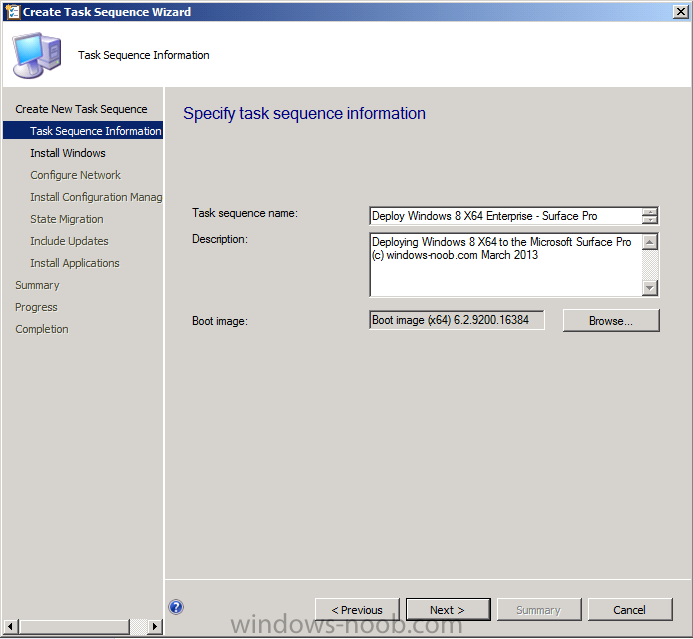Click name field spinner down arrow

650,220
